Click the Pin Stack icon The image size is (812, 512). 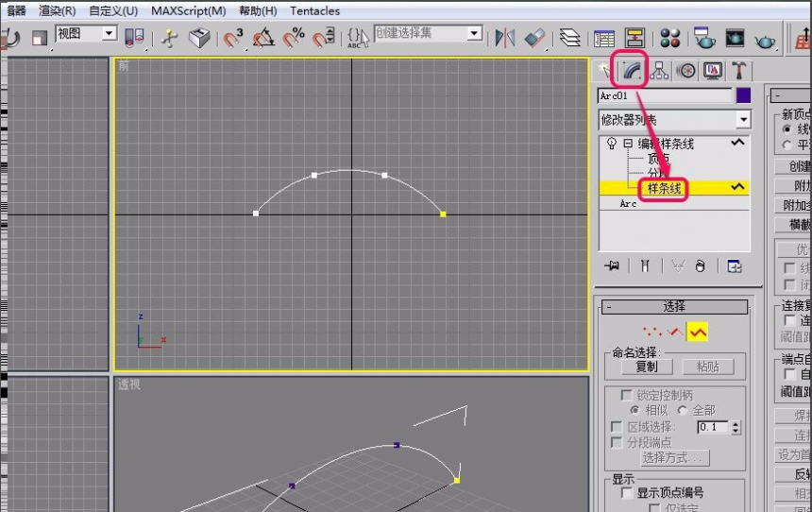point(612,265)
